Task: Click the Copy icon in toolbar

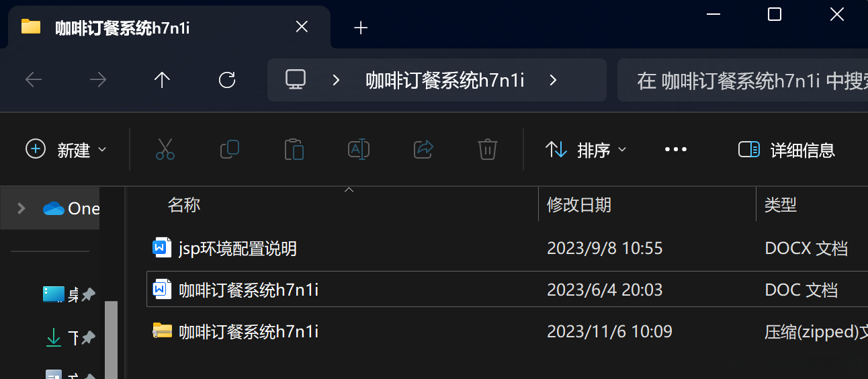Action: pos(230,149)
